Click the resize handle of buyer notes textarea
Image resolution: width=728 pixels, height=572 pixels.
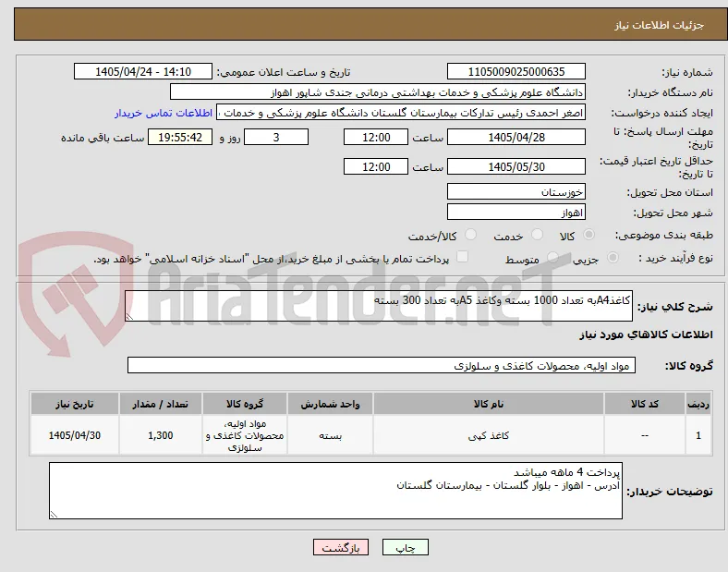click(54, 515)
